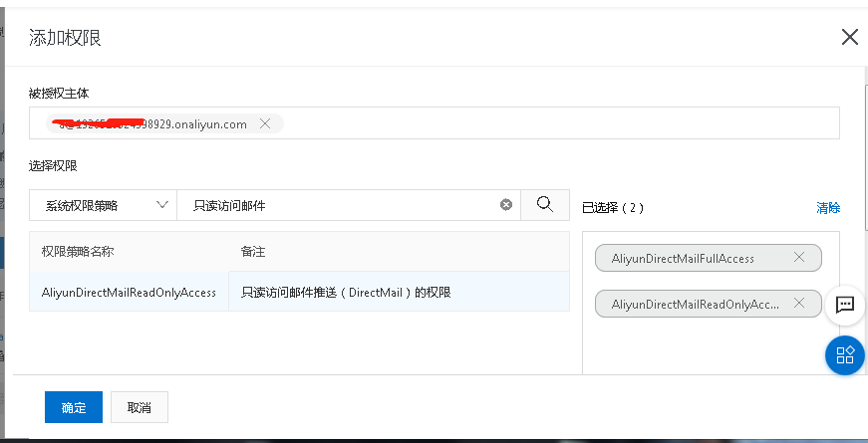The image size is (868, 443).
Task: Click the blue floating apps grid icon
Action: pos(845,355)
